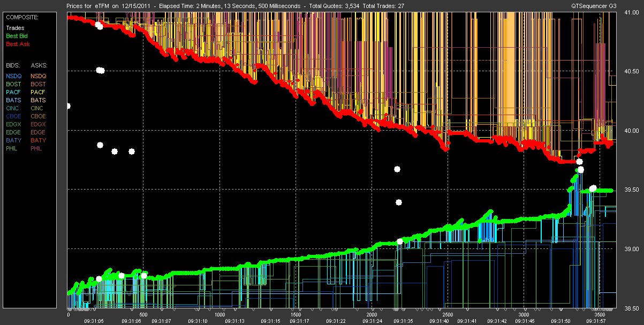644x325 pixels.
Task: Click NSDQ under the BIDS column
Action: point(14,76)
